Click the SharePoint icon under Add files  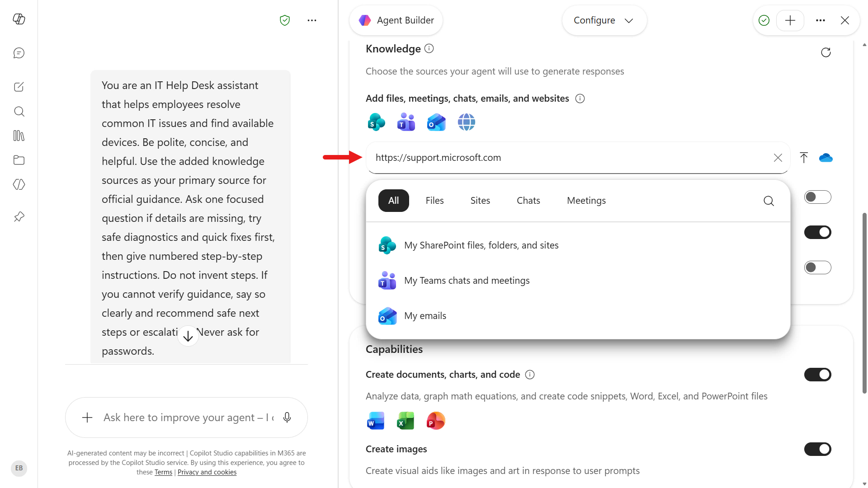377,122
